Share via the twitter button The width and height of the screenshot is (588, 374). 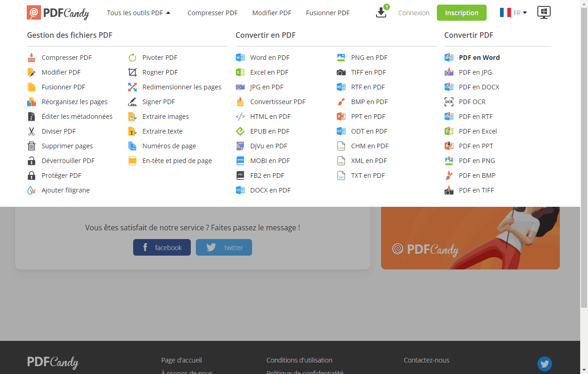point(224,247)
